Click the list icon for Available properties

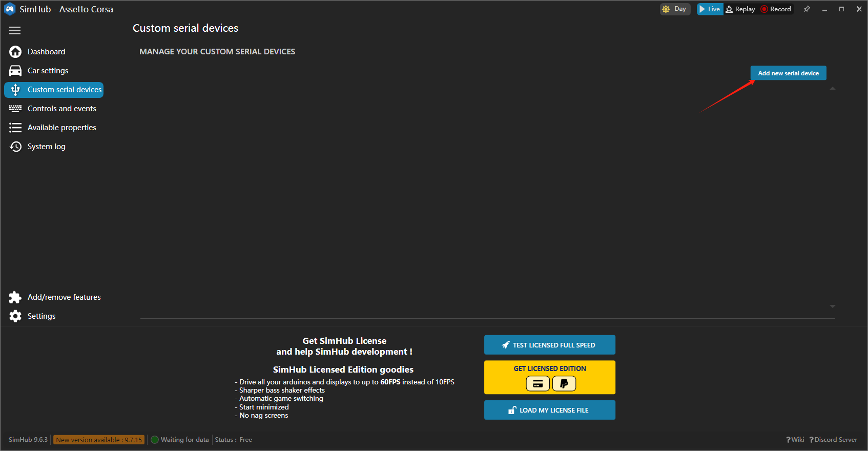(15, 128)
